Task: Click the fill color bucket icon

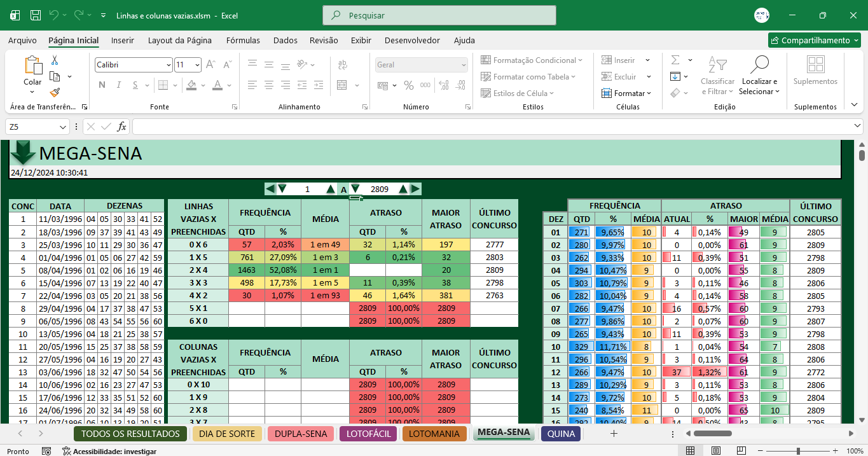Action: tap(191, 85)
